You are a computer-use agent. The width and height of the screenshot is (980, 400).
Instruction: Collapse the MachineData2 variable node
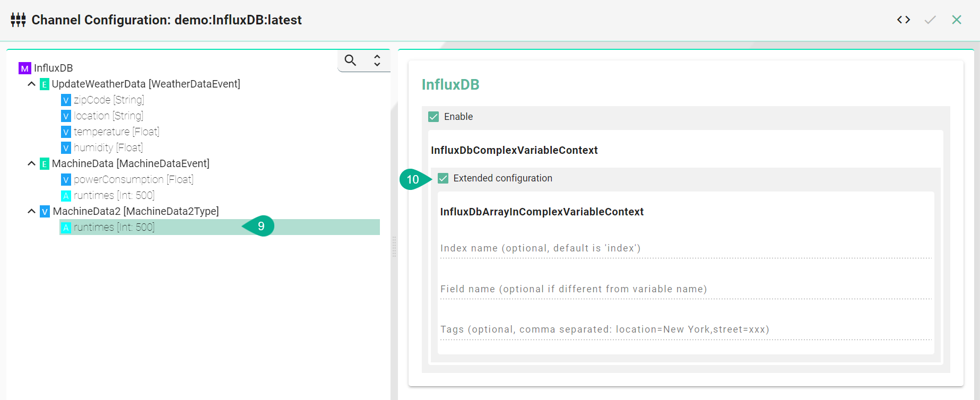pyautogui.click(x=32, y=211)
